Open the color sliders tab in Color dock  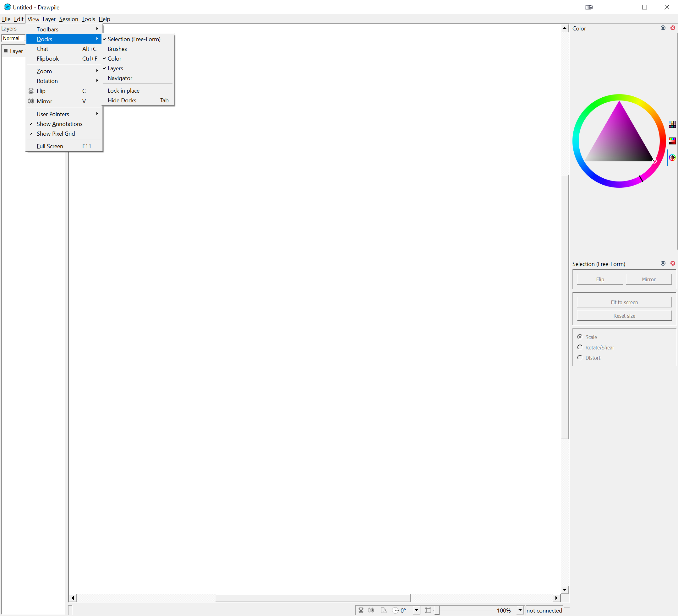(x=673, y=141)
